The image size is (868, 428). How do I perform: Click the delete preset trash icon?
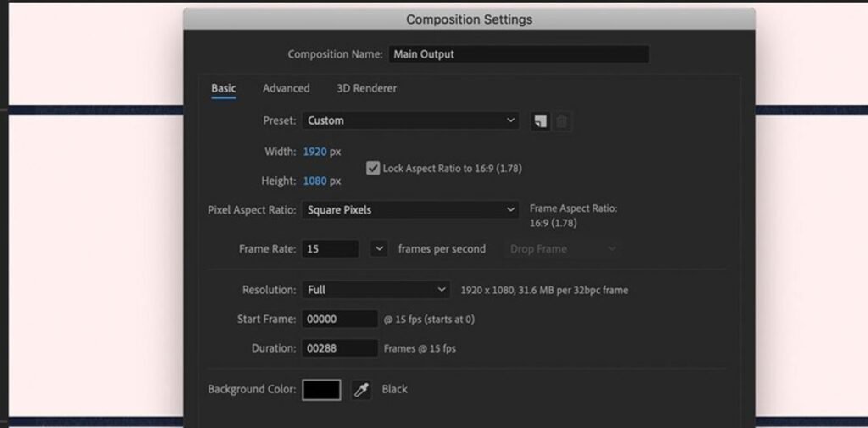coord(561,121)
